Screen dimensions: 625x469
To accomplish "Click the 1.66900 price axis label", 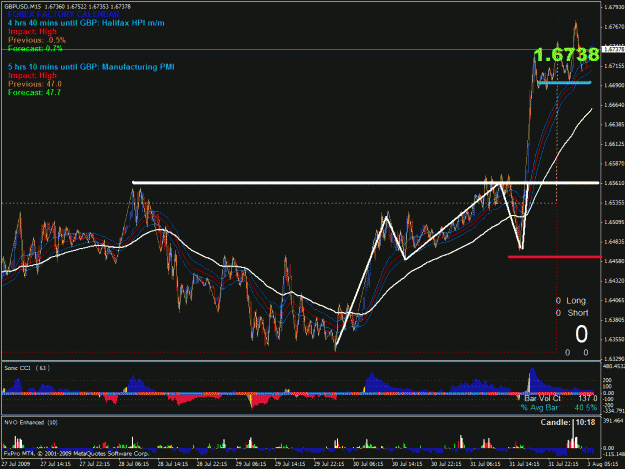I will pyautogui.click(x=614, y=85).
